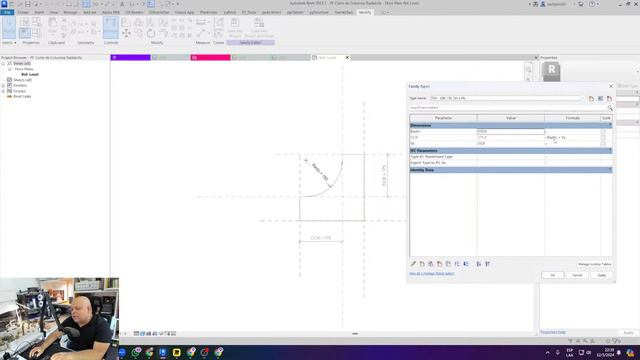Viewport: 640px width, 360px height.
Task: Click the yellow app icon in taskbar
Action: [x=176, y=352]
